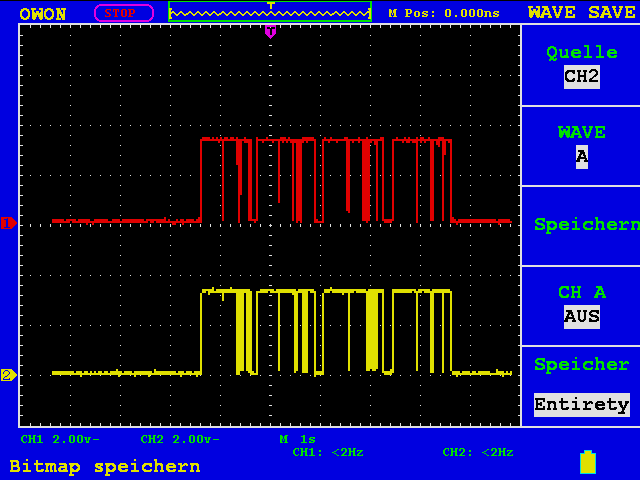Click the CH1 <2Hz frequency readout
The height and width of the screenshot is (480, 640).
tap(328, 452)
